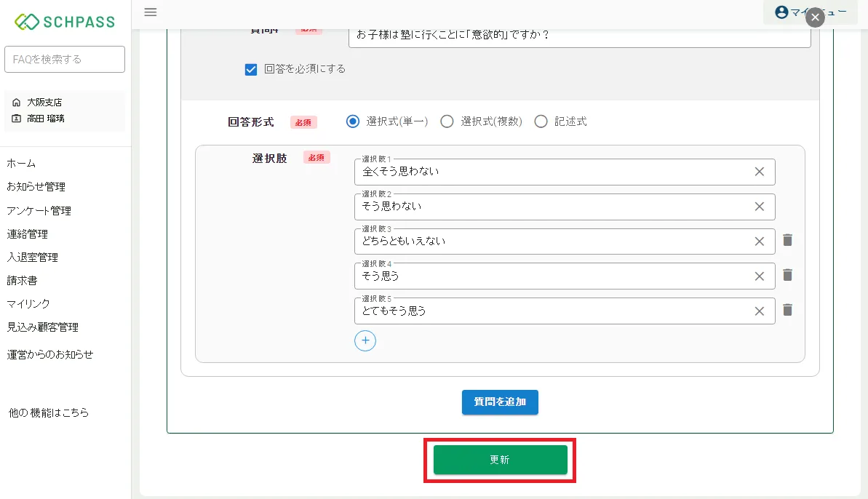This screenshot has height=499, width=868.
Task: Select 記述式 radio button
Action: tap(541, 121)
